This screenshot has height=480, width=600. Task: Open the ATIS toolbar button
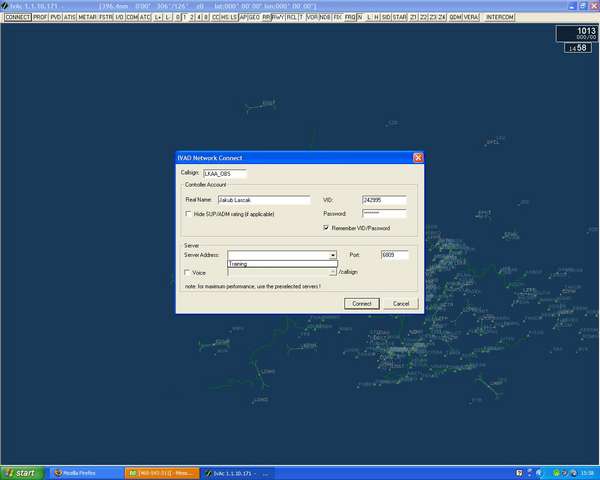pyautogui.click(x=69, y=17)
